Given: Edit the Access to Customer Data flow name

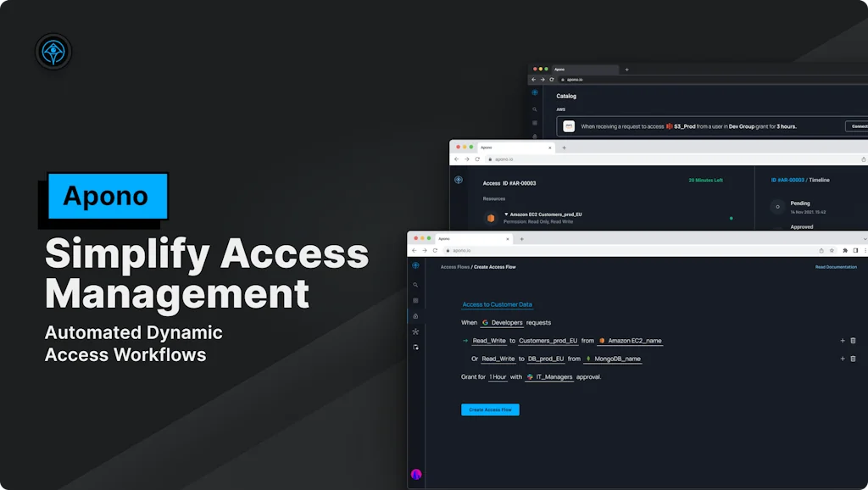Looking at the screenshot, I should (x=497, y=304).
